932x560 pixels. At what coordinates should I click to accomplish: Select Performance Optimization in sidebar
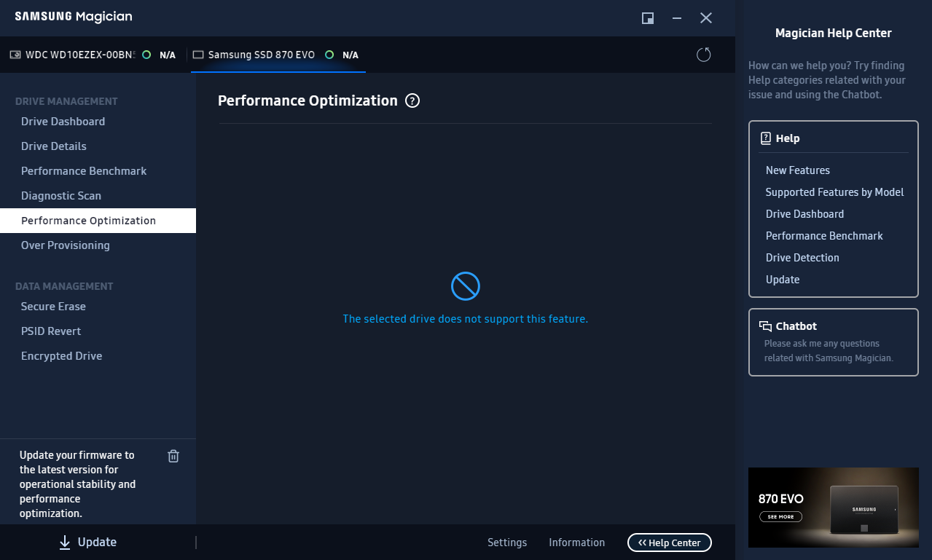point(98,221)
